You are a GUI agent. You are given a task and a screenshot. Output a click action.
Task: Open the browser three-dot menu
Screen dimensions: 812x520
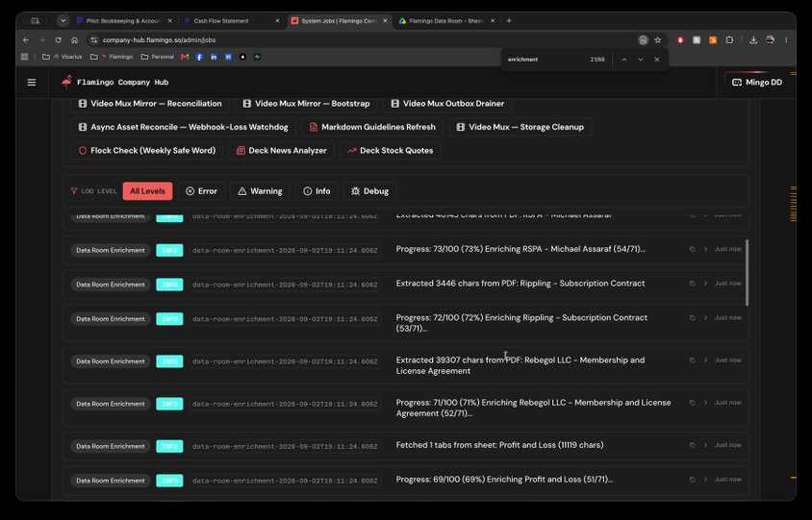tap(786, 39)
